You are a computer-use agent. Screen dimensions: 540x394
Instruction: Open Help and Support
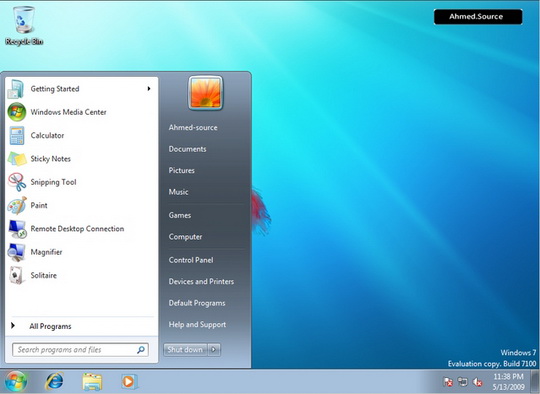tap(197, 324)
